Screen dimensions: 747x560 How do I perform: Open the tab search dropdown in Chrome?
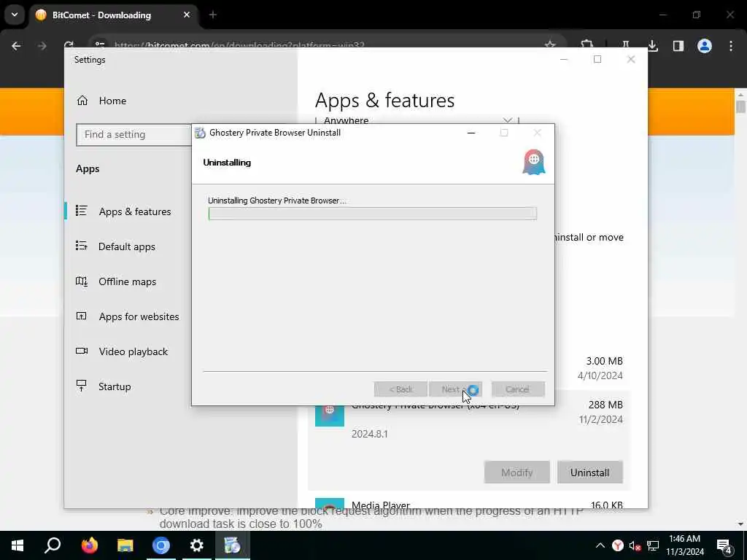15,15
